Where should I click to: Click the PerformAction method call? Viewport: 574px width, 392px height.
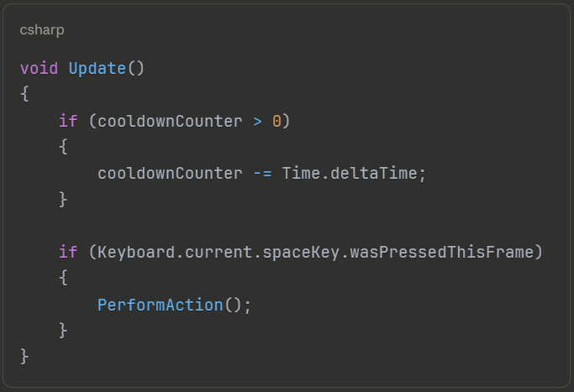[x=160, y=305]
